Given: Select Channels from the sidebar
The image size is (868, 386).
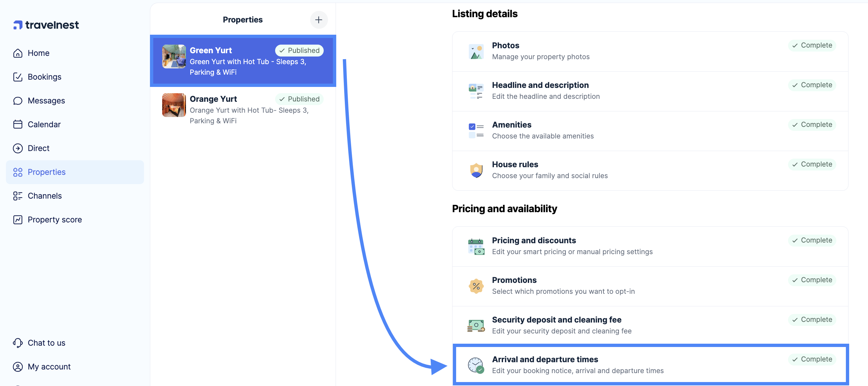Looking at the screenshot, I should click(45, 196).
